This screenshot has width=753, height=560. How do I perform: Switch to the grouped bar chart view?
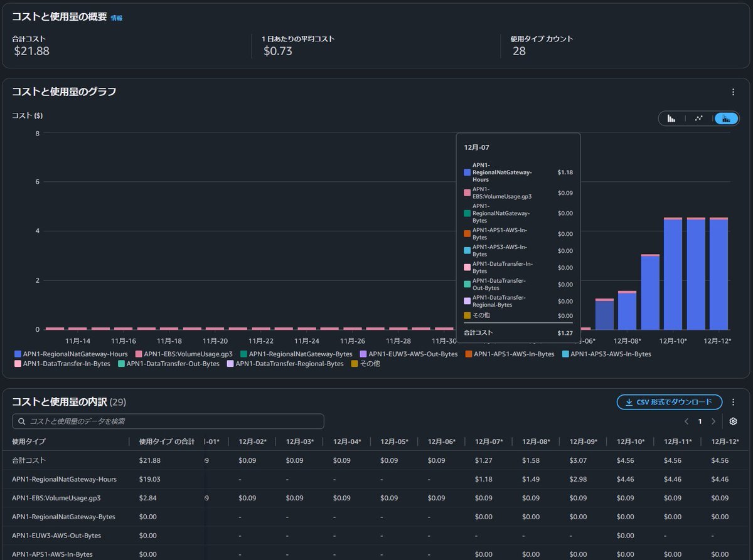point(671,119)
